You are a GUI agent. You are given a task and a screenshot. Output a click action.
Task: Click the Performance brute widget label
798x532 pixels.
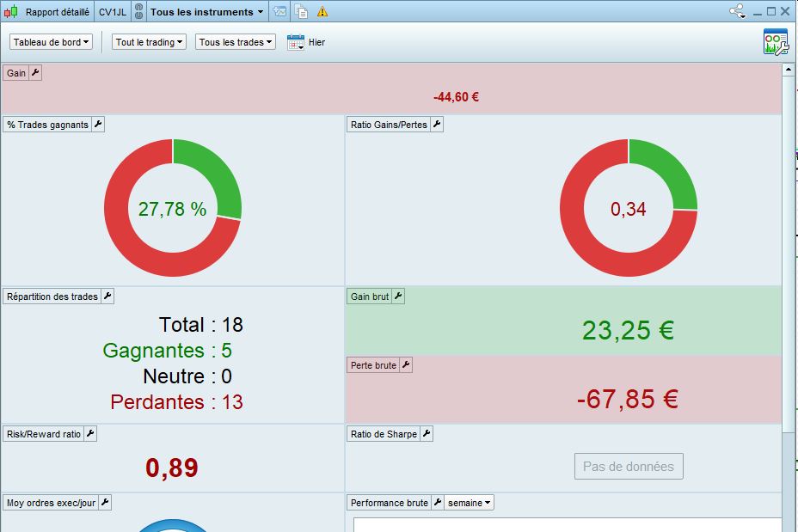pyautogui.click(x=390, y=503)
